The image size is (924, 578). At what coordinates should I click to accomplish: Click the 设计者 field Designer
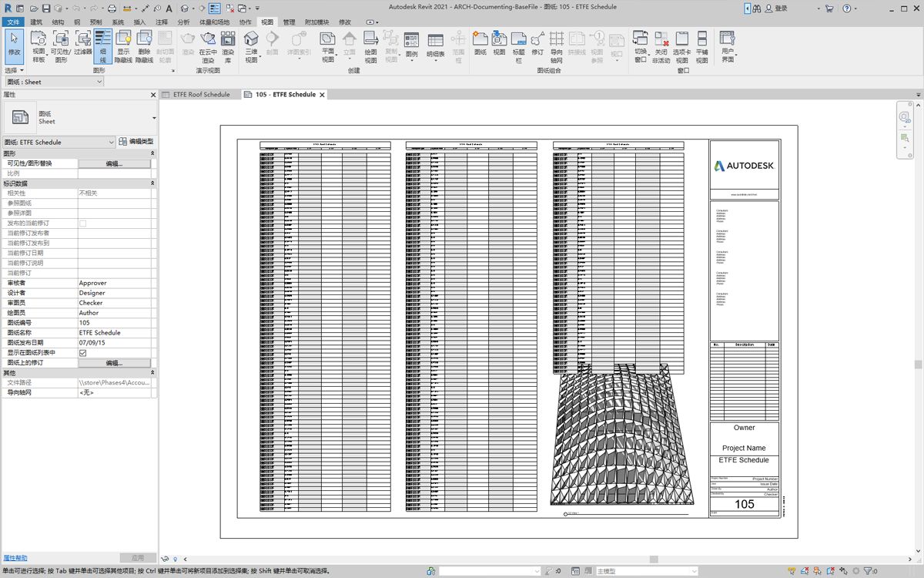click(x=115, y=293)
